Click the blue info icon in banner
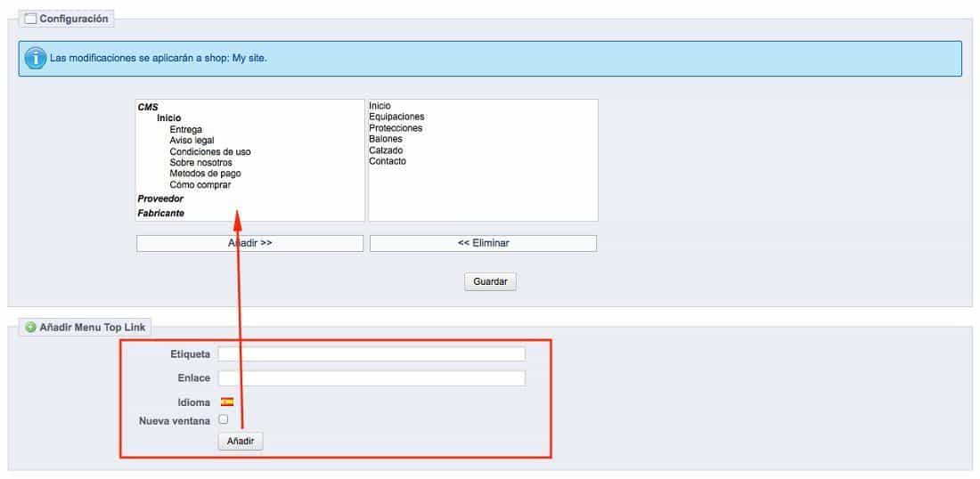 (x=36, y=59)
